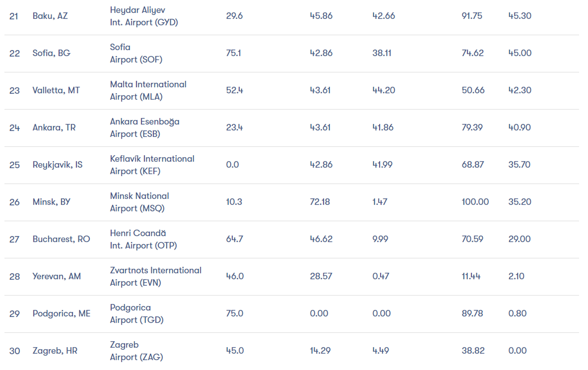Select rank number 26 for Minsk
This screenshot has width=588, height=370.
[14, 202]
